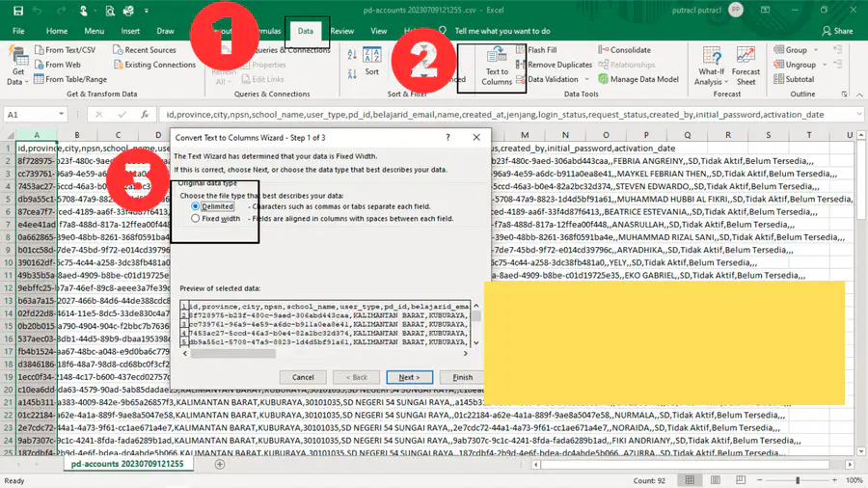868x488 pixels.
Task: Open the Review tab
Action: pyautogui.click(x=341, y=31)
